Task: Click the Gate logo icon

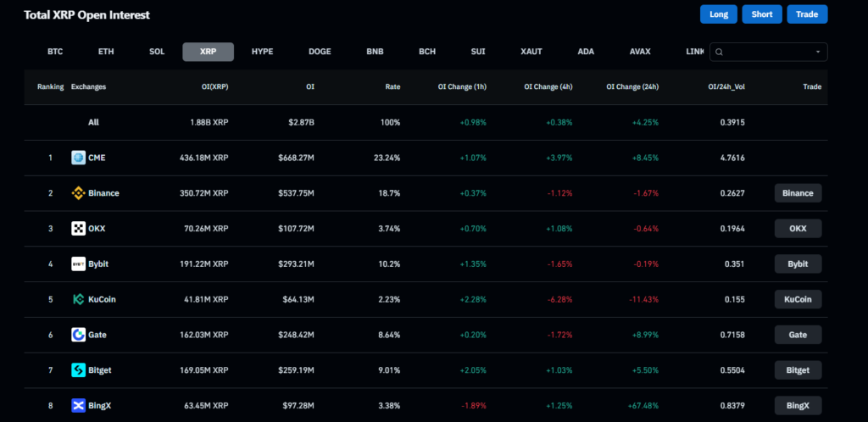Action: [x=79, y=335]
